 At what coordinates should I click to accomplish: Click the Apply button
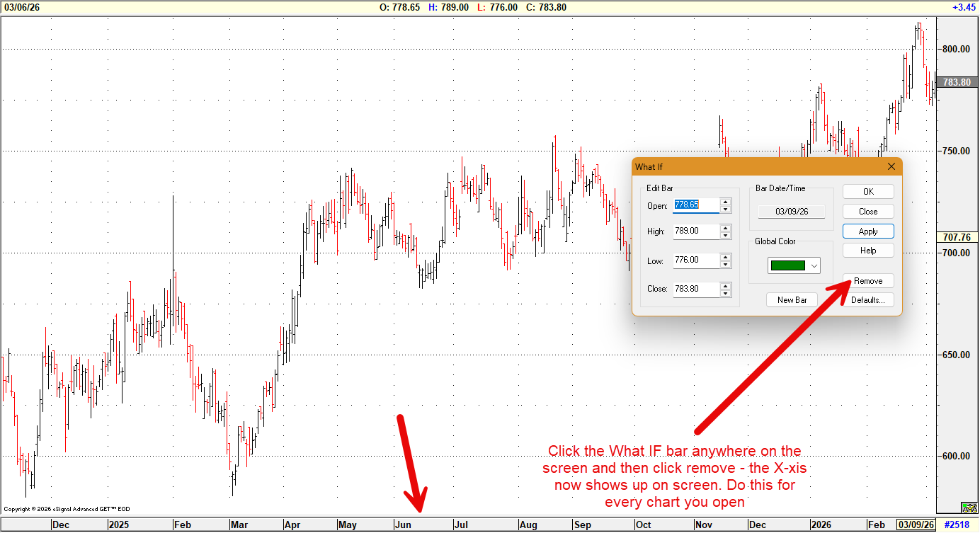tap(867, 231)
